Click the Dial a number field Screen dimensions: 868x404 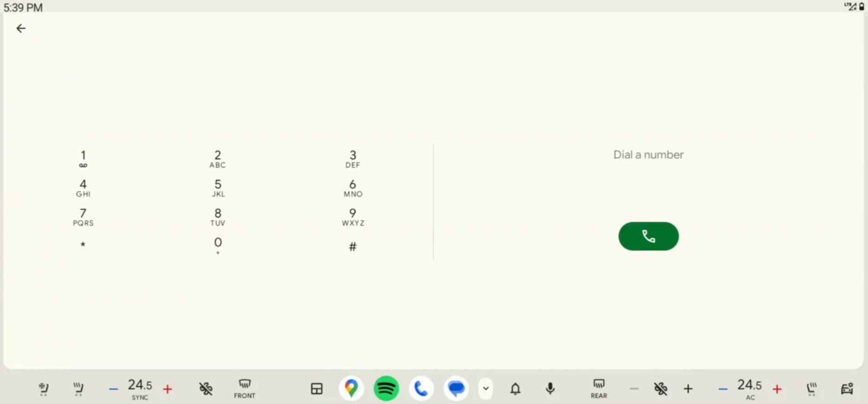[648, 155]
